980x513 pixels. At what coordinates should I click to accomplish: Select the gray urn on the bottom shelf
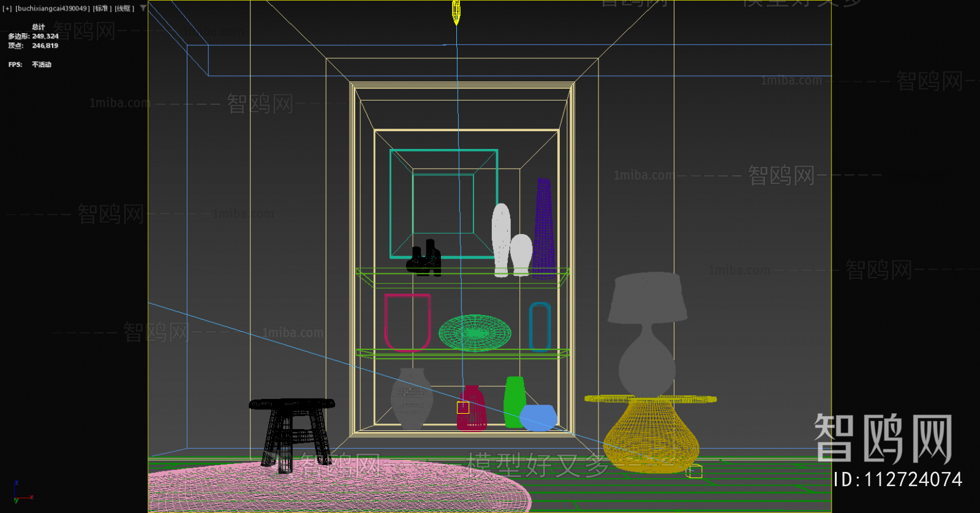(412, 398)
